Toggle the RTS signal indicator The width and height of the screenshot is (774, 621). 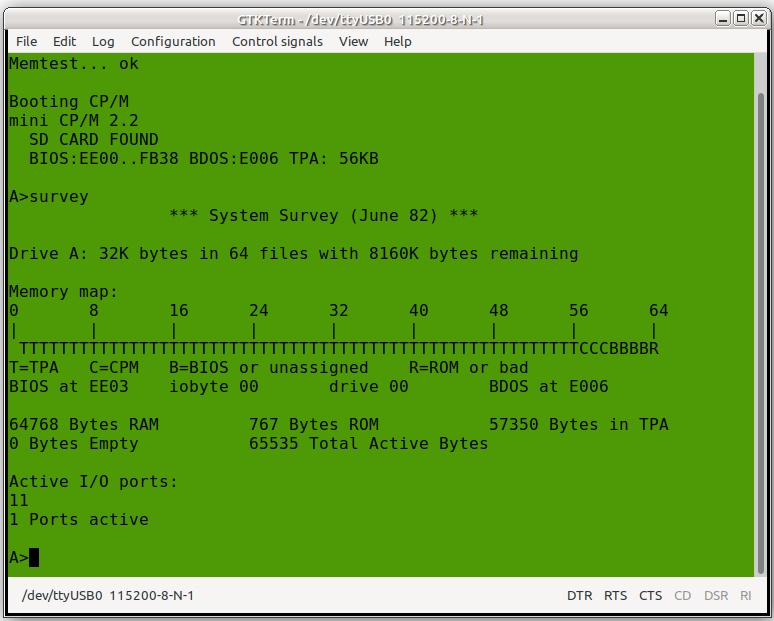[x=616, y=595]
